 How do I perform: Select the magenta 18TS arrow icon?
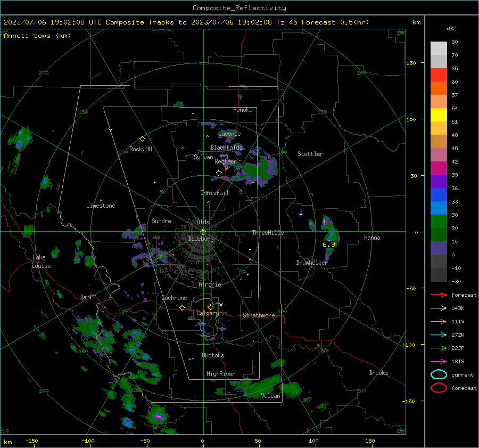[x=439, y=362]
